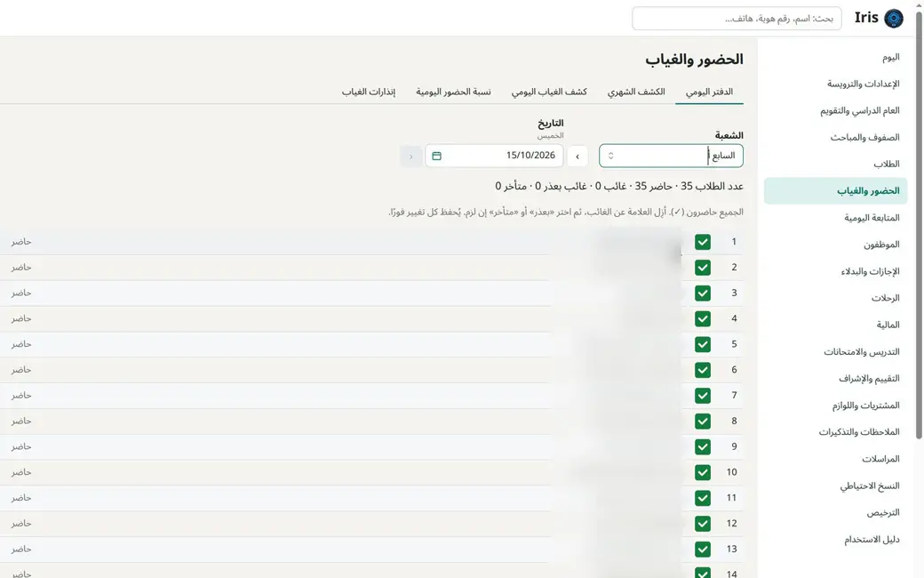Open نسبة الحضور اليومية tab
Screen dimensions: 924x578
coord(453,92)
